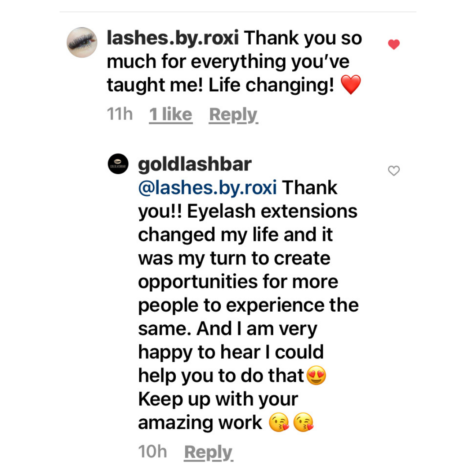Unlike the lashes.by.roxi comment via red heart

coord(394,45)
